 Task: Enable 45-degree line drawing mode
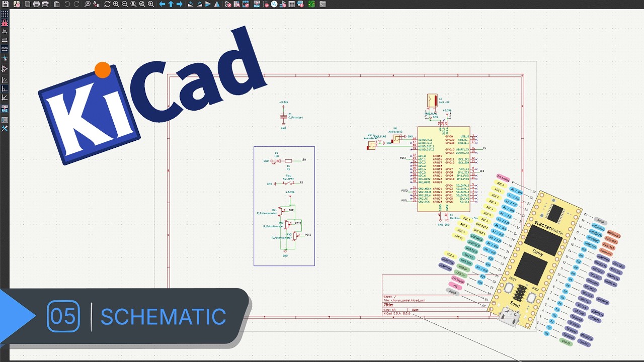tap(5, 98)
